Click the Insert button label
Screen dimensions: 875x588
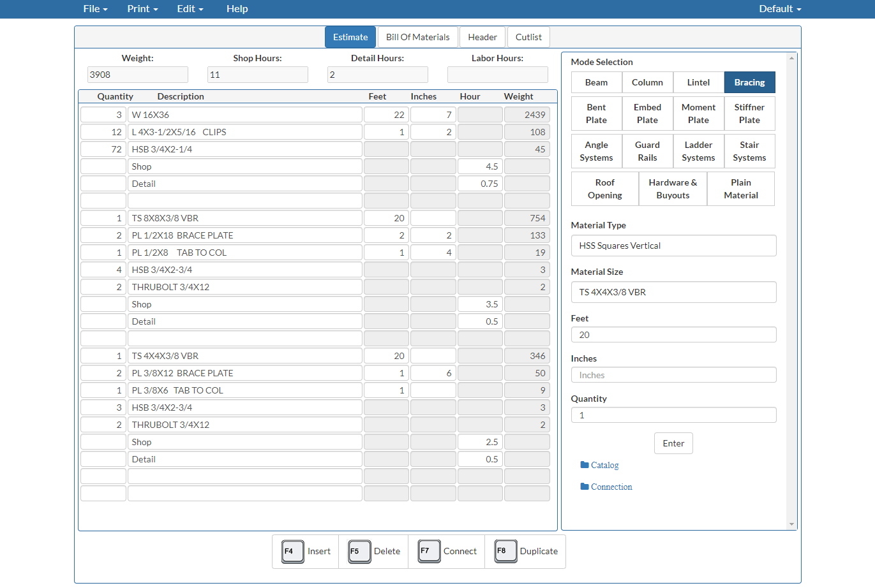[x=319, y=552]
